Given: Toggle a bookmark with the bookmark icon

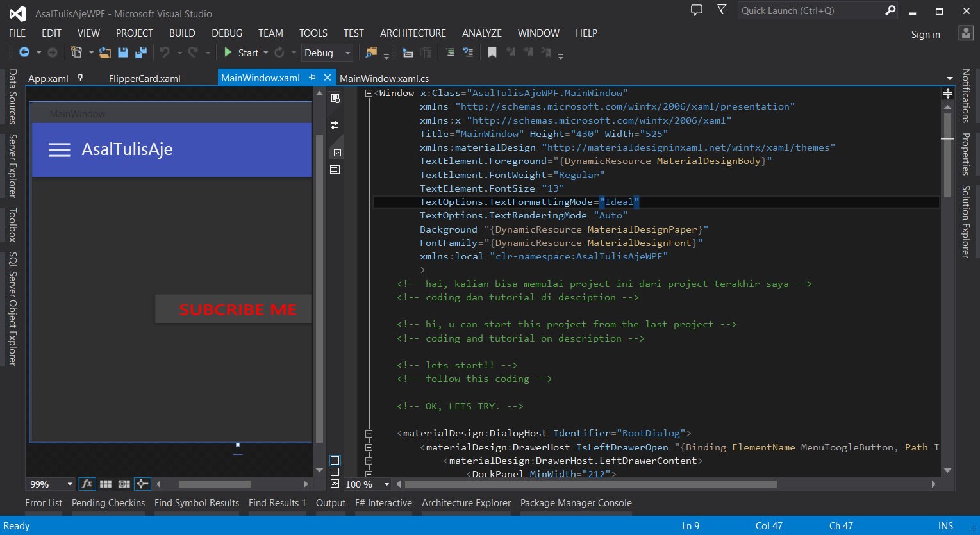Looking at the screenshot, I should click(492, 53).
